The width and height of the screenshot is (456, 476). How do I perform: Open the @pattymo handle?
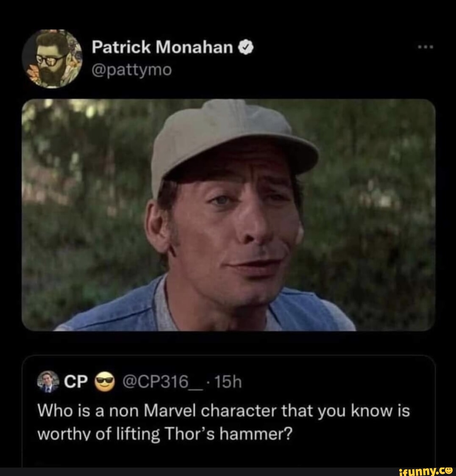(132, 69)
